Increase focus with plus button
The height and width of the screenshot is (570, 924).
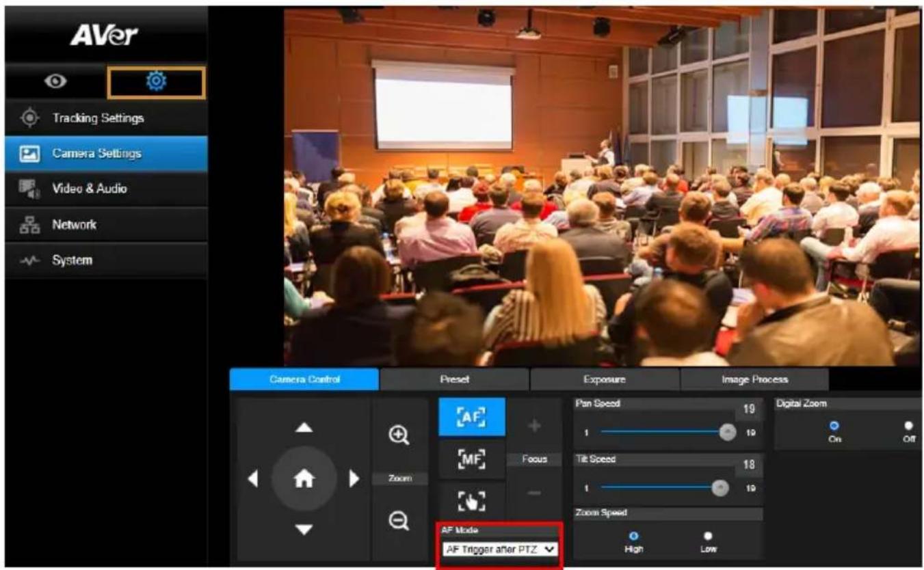pyautogui.click(x=535, y=426)
